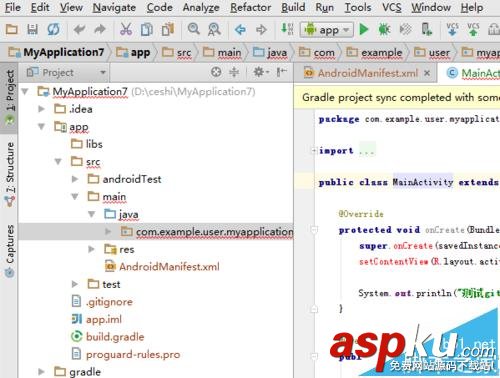Click the VCS Commit Changes icon
Image resolution: width=500 pixels, height=378 pixels.
click(473, 29)
